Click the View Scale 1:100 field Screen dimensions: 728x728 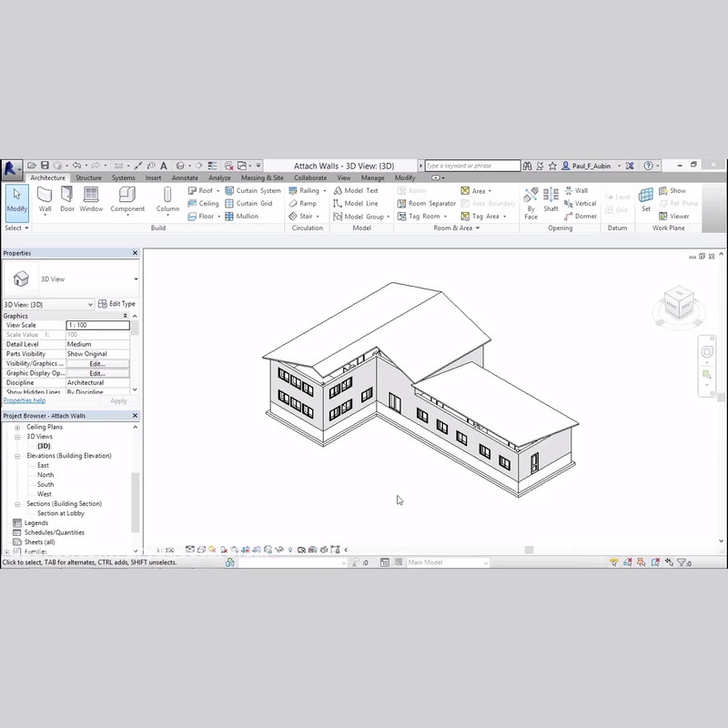click(x=97, y=325)
